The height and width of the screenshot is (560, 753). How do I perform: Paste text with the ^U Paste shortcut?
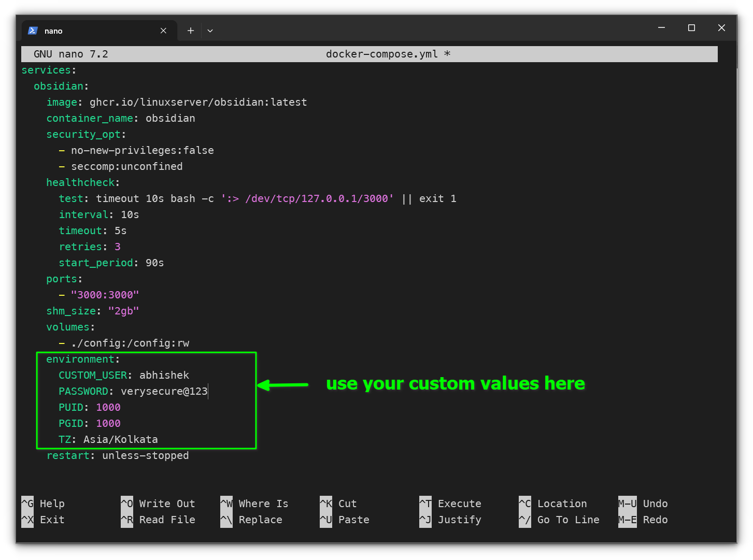(x=345, y=520)
